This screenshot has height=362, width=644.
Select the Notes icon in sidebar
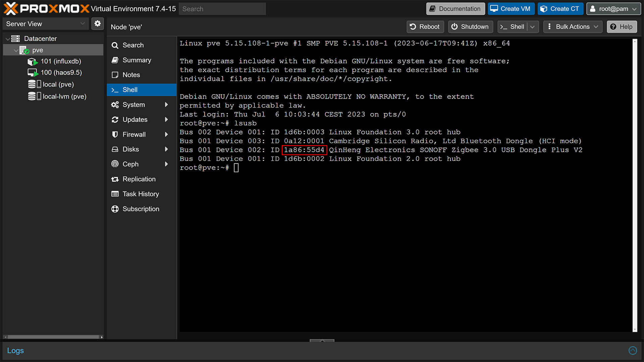[115, 75]
